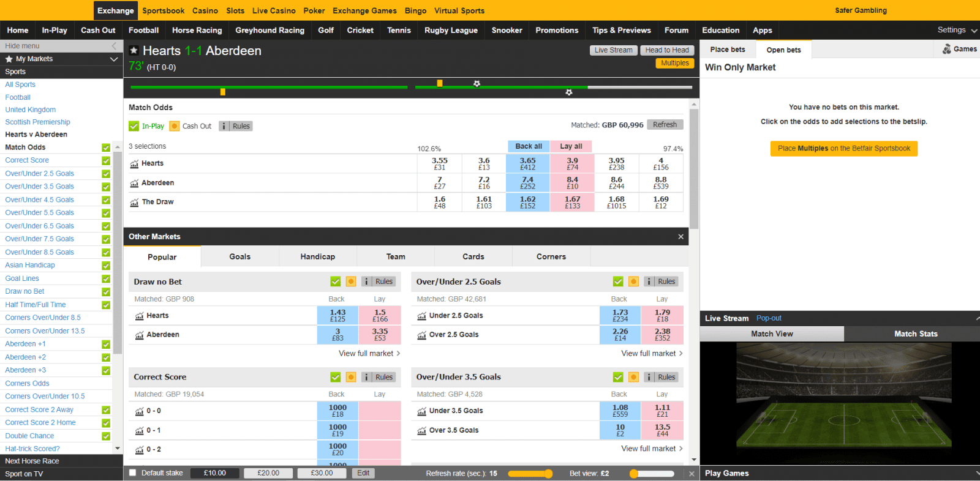Favourite the Hearts v Aberdeen match star
The height and width of the screenshot is (481, 980).
134,51
